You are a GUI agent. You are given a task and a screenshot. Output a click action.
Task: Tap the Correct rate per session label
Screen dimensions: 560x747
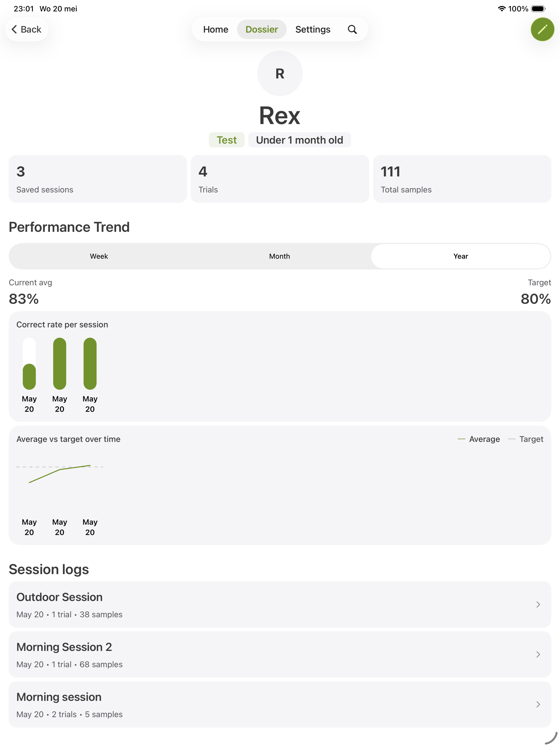coord(62,325)
